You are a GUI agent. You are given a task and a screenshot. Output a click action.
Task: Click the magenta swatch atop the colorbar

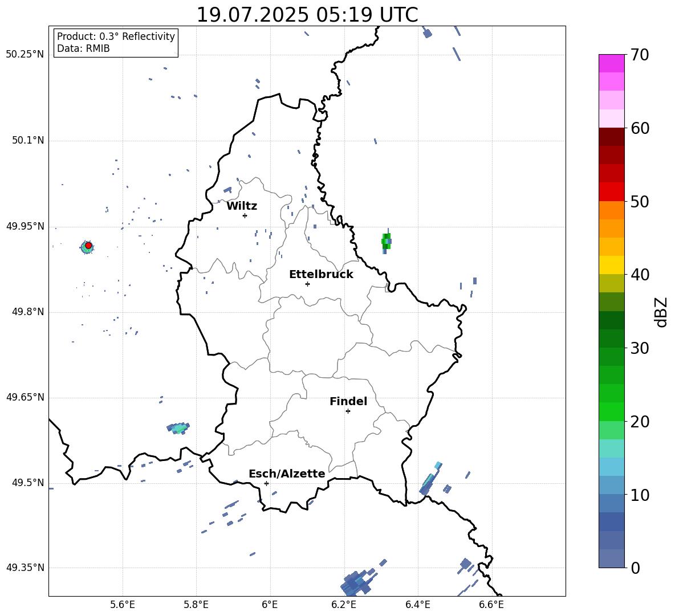click(611, 64)
